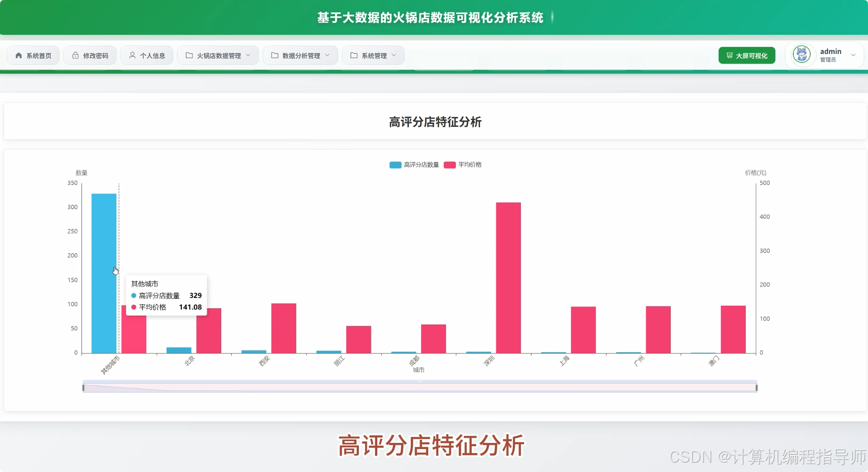Click the left handle of the zoom slider
The image size is (868, 472).
click(83, 387)
